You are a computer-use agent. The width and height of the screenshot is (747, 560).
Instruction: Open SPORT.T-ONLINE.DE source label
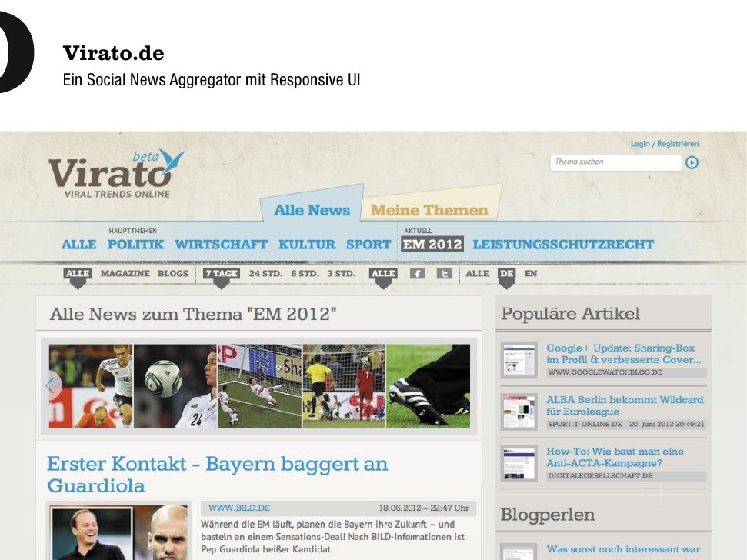(x=585, y=424)
